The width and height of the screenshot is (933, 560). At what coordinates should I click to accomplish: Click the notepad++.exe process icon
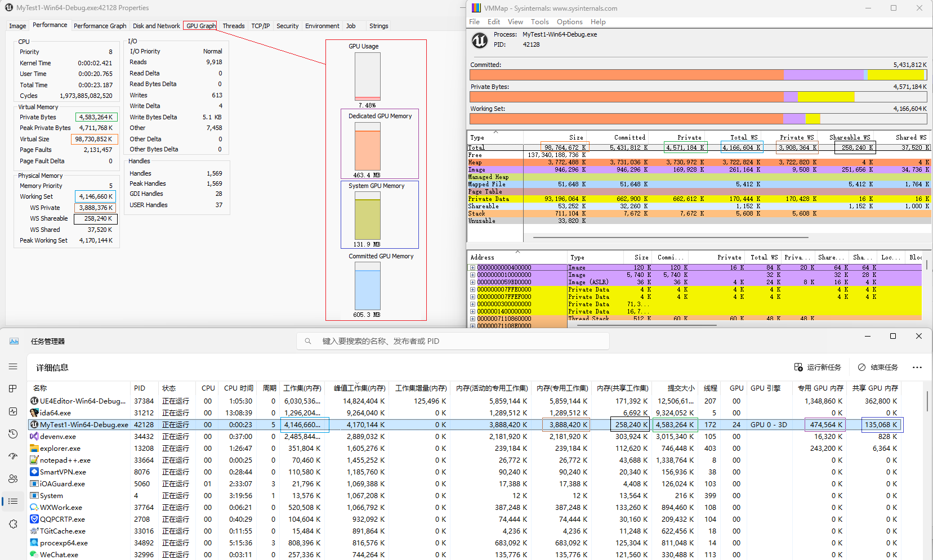[34, 460]
